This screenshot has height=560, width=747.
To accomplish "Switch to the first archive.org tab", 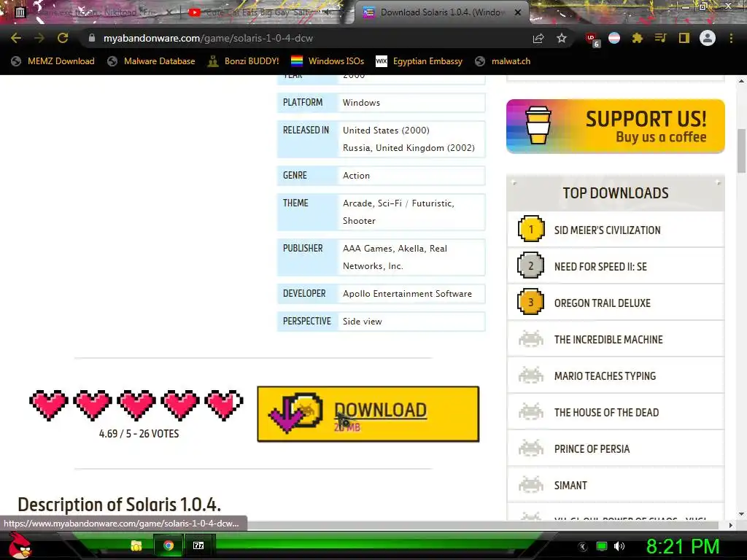I will coord(93,12).
